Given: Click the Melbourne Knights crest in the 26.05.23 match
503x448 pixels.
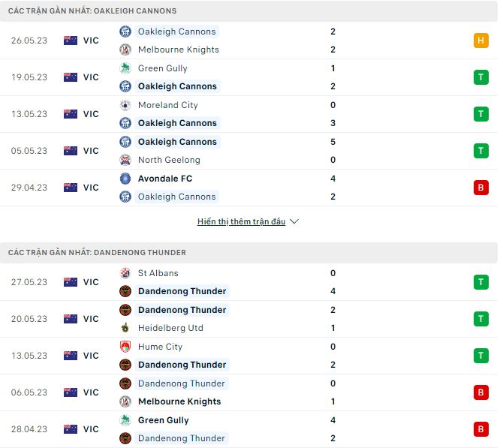Looking at the screenshot, I should [x=125, y=50].
